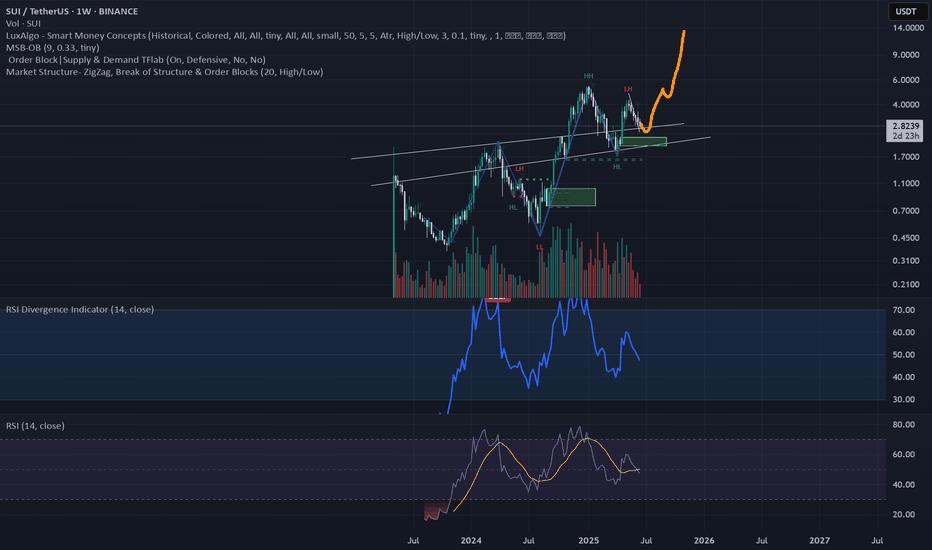Click the 14.0000 price axis label

click(x=908, y=28)
